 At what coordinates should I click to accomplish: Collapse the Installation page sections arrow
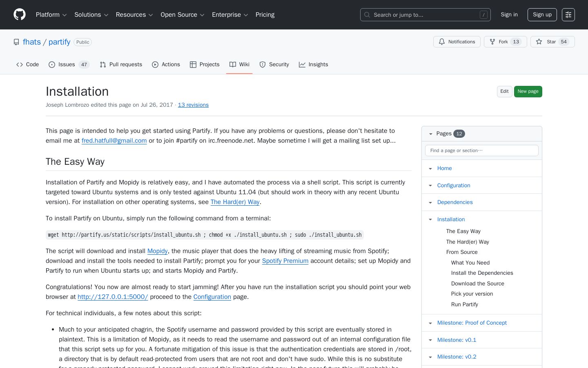click(430, 220)
